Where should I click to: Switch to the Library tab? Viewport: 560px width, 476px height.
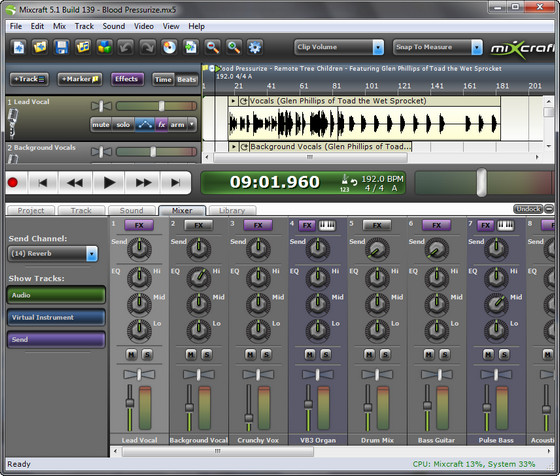[x=232, y=211]
